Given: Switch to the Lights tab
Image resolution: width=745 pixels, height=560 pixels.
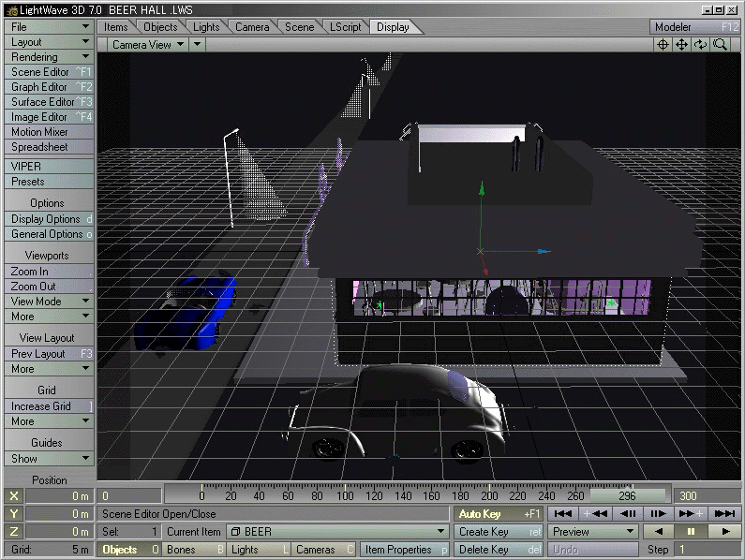Looking at the screenshot, I should click(x=206, y=27).
